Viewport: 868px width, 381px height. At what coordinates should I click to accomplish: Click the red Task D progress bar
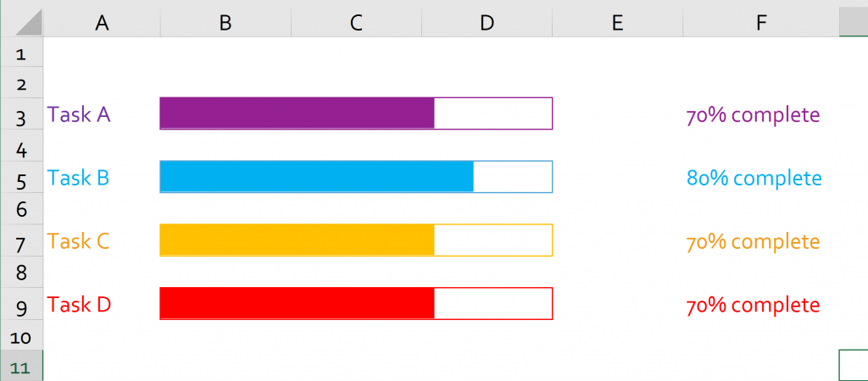tap(356, 303)
